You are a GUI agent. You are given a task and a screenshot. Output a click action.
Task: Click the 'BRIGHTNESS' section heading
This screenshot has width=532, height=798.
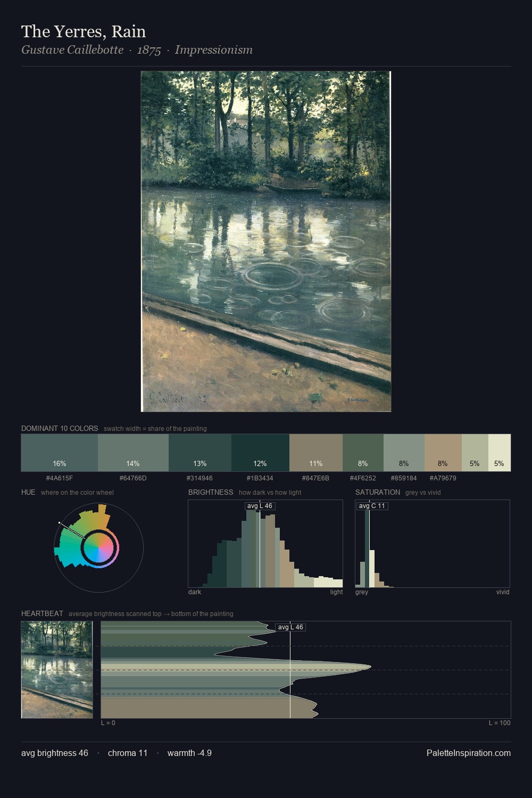coord(211,492)
